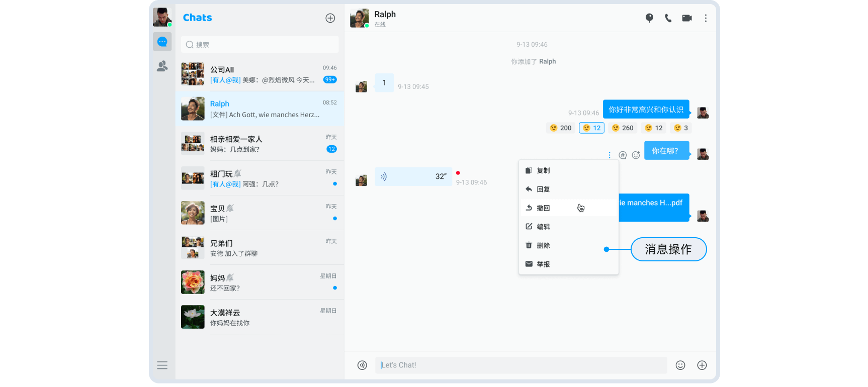Click the muted bell icon next to 妈妈

pos(230,277)
